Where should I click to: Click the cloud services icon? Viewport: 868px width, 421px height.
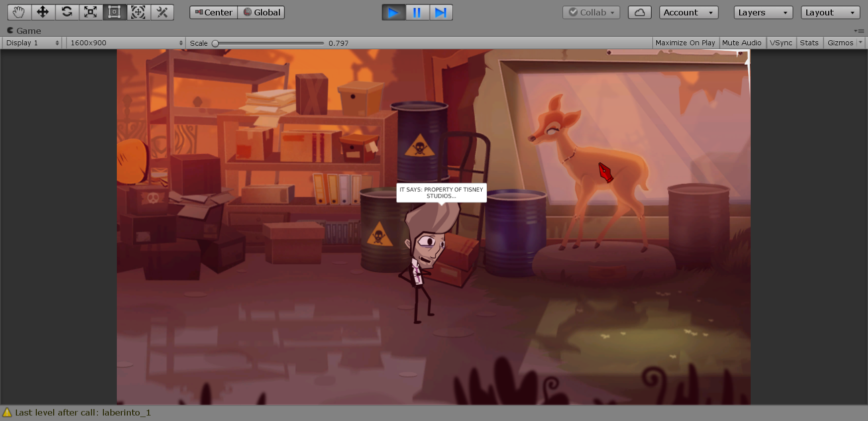click(639, 12)
